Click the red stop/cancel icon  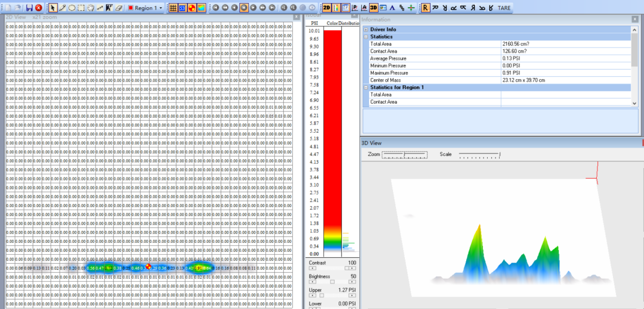39,8
